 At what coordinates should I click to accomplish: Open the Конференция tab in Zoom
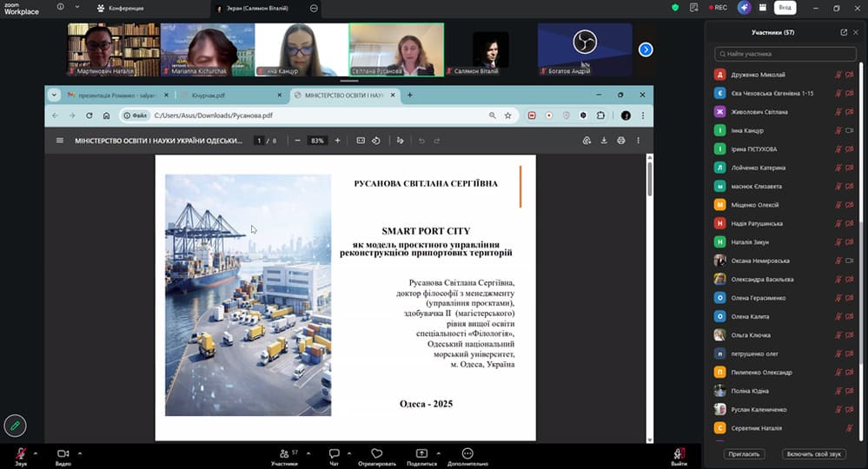[121, 8]
